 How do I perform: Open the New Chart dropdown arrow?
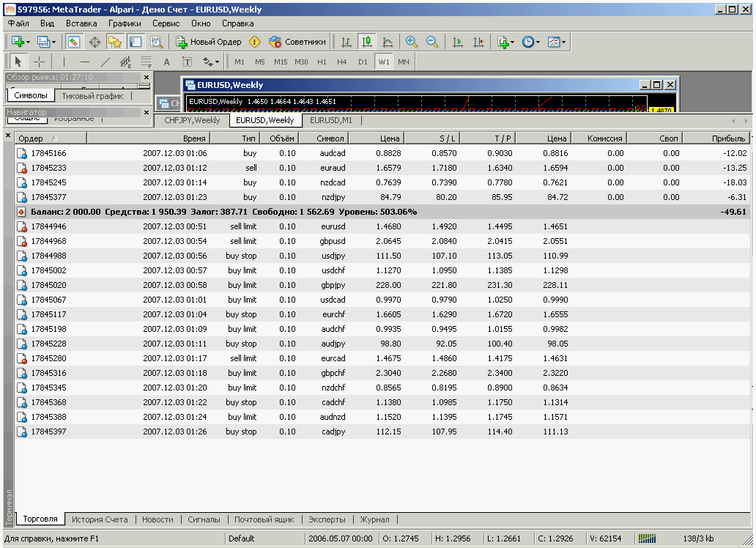[28, 42]
